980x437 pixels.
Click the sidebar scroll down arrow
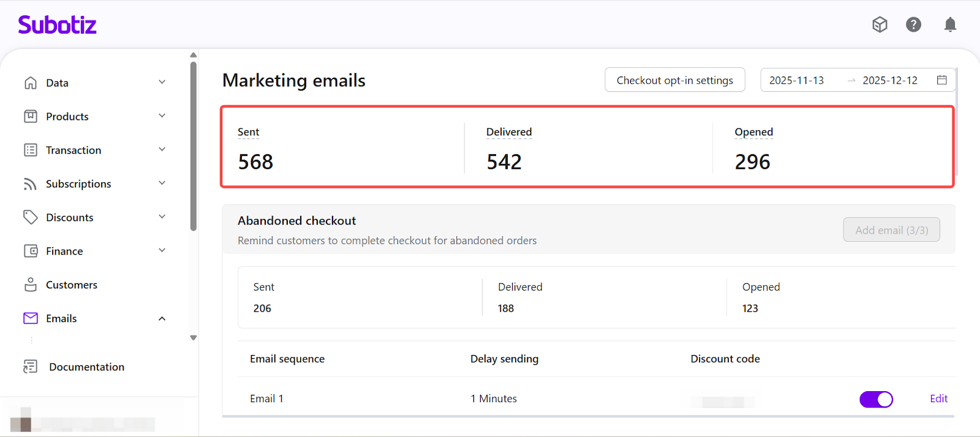[x=194, y=338]
